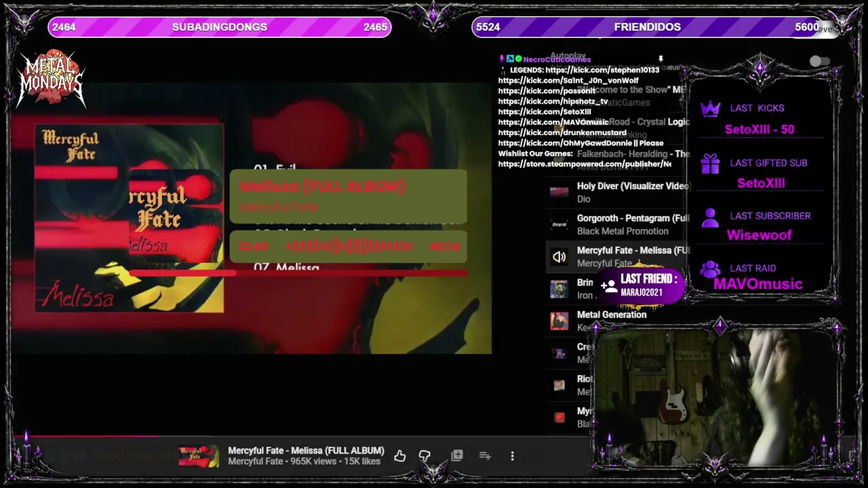This screenshot has height=488, width=868.
Task: Click the Last Gifted Sub gift icon
Action: (710, 163)
